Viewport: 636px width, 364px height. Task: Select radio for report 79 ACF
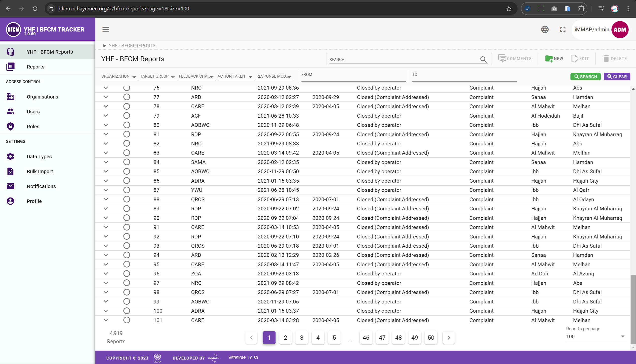point(127,116)
